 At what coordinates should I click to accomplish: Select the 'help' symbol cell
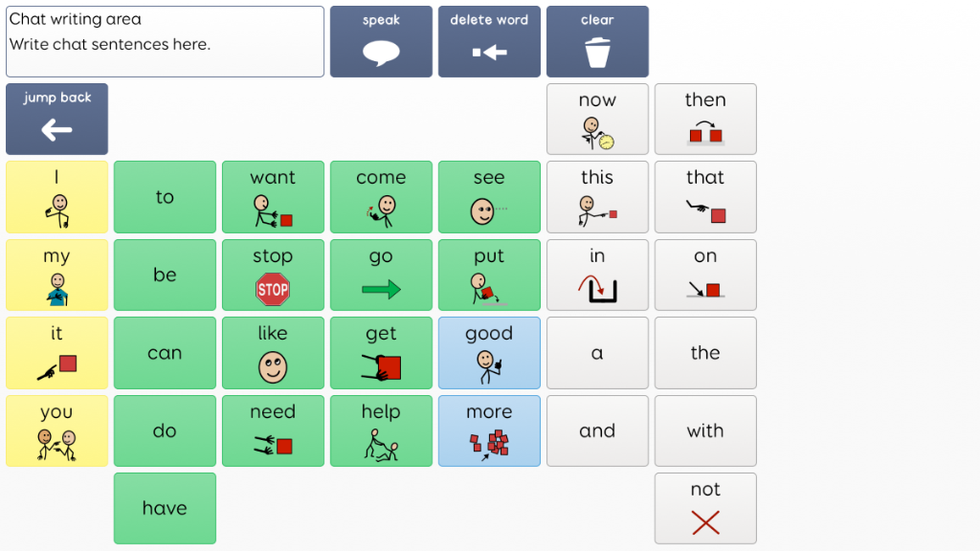point(381,430)
